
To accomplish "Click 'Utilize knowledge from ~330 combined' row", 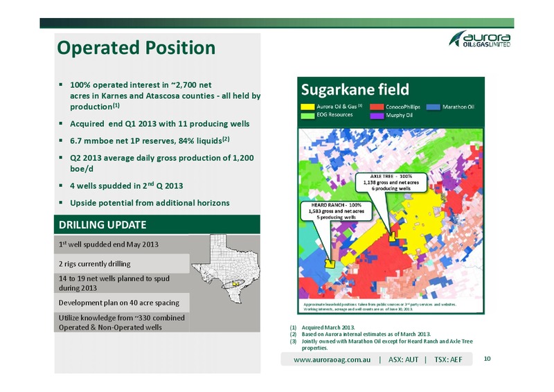I will click(122, 322).
